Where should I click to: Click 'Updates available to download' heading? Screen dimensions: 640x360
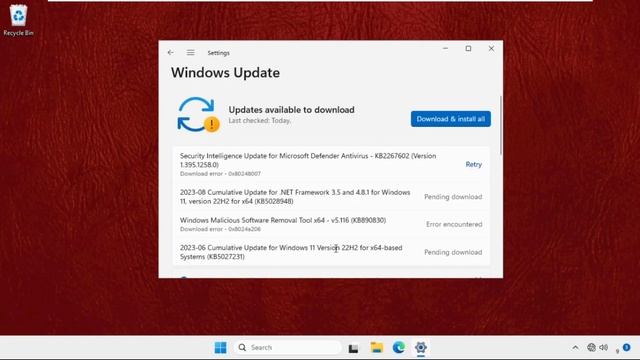(291, 109)
